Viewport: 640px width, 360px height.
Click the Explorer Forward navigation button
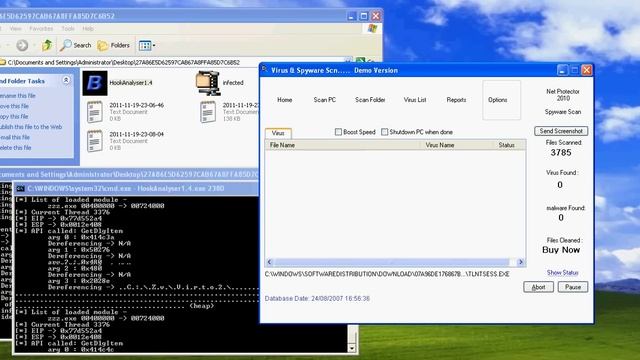click(x=22, y=45)
